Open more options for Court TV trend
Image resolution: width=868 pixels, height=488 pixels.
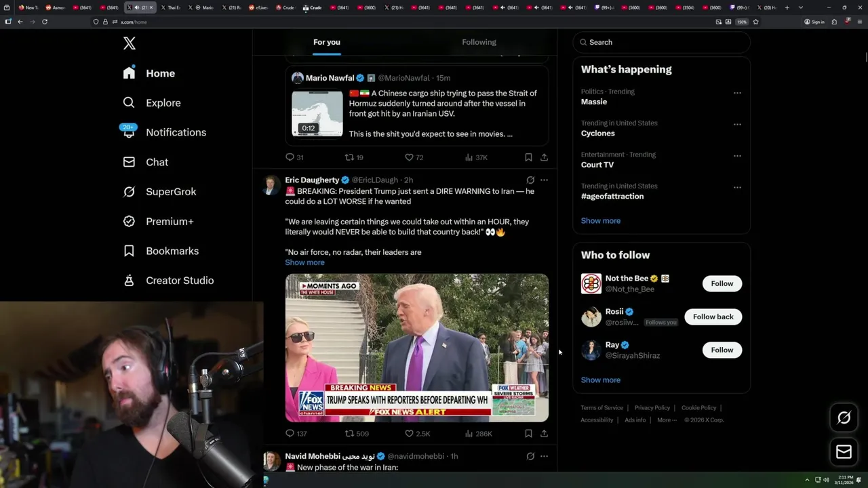tap(737, 156)
